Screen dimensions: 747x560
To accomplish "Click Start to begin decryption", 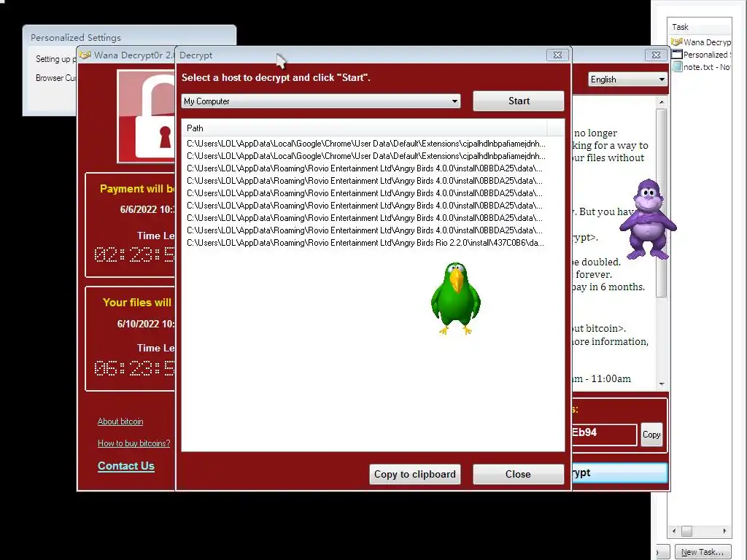I will coord(519,101).
